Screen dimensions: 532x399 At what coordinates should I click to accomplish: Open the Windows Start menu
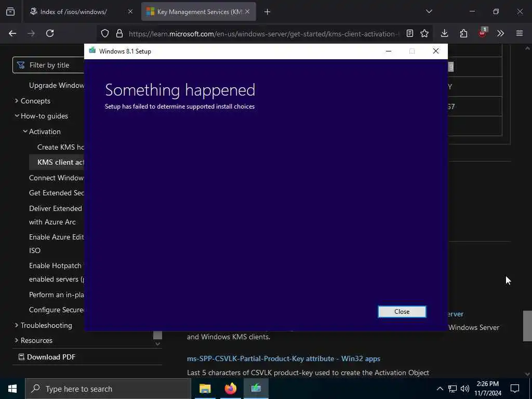[12, 389]
